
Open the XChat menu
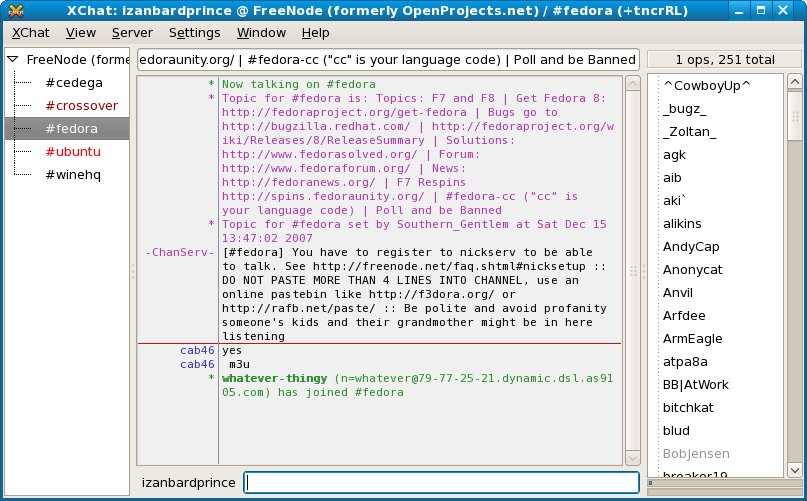click(x=30, y=33)
